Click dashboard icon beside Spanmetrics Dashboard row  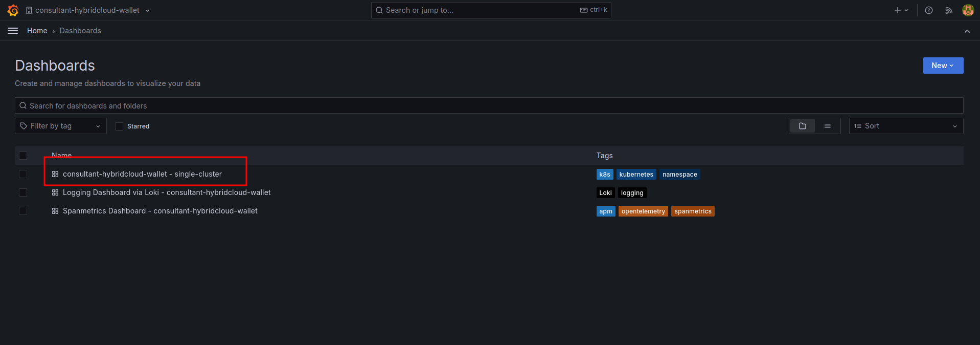coord(55,211)
